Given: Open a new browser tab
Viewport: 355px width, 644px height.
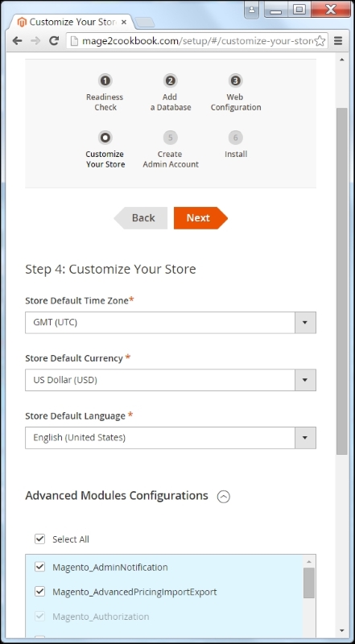Looking at the screenshot, I should pyautogui.click(x=144, y=23).
